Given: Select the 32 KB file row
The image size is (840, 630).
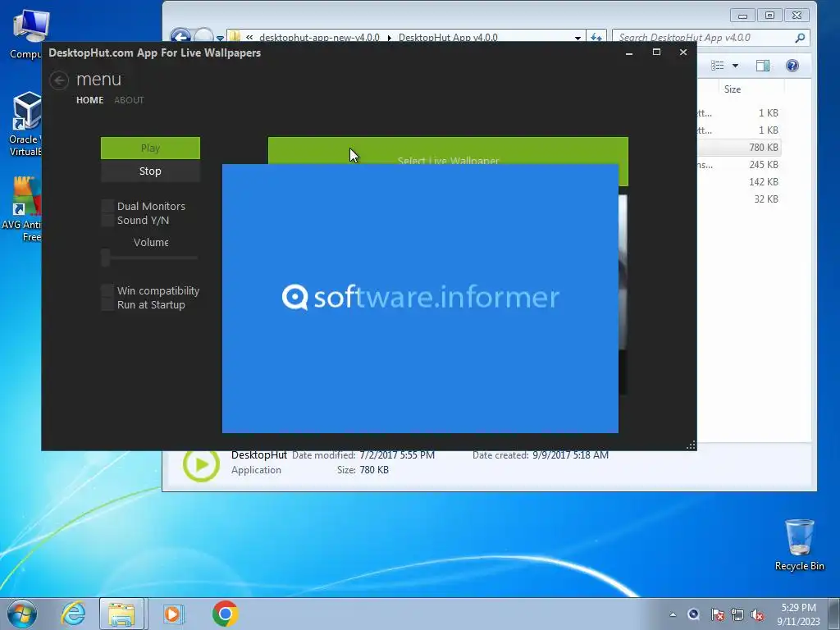Looking at the screenshot, I should (739, 199).
